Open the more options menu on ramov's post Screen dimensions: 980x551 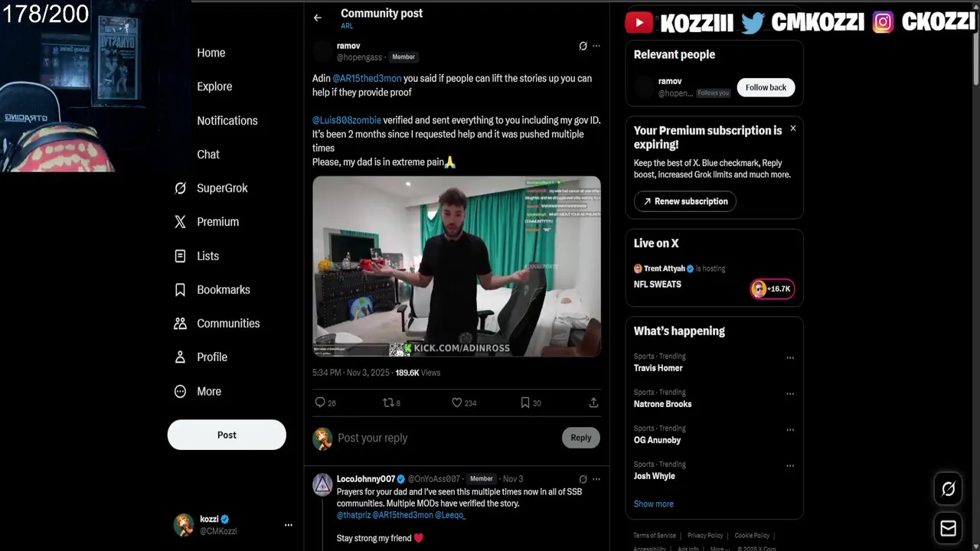[596, 46]
